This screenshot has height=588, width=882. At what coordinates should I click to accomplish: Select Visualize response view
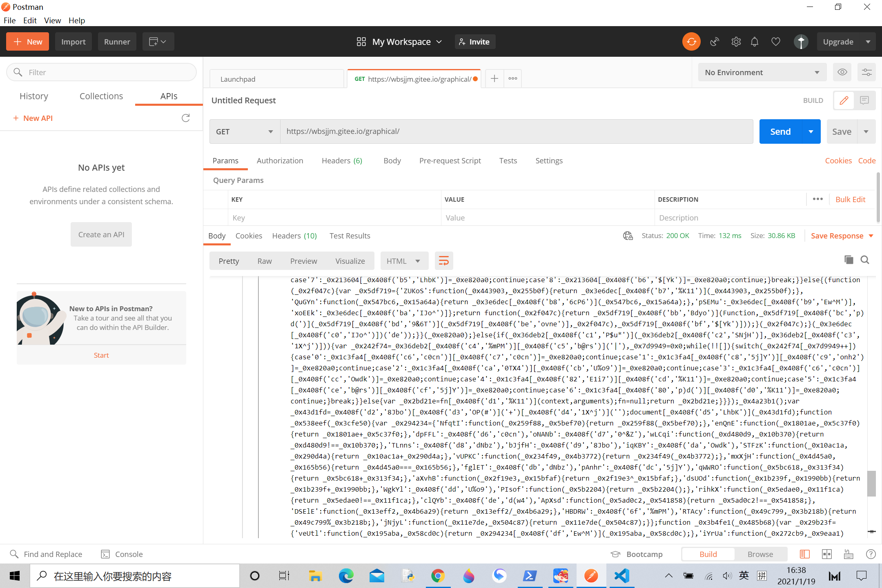point(350,261)
